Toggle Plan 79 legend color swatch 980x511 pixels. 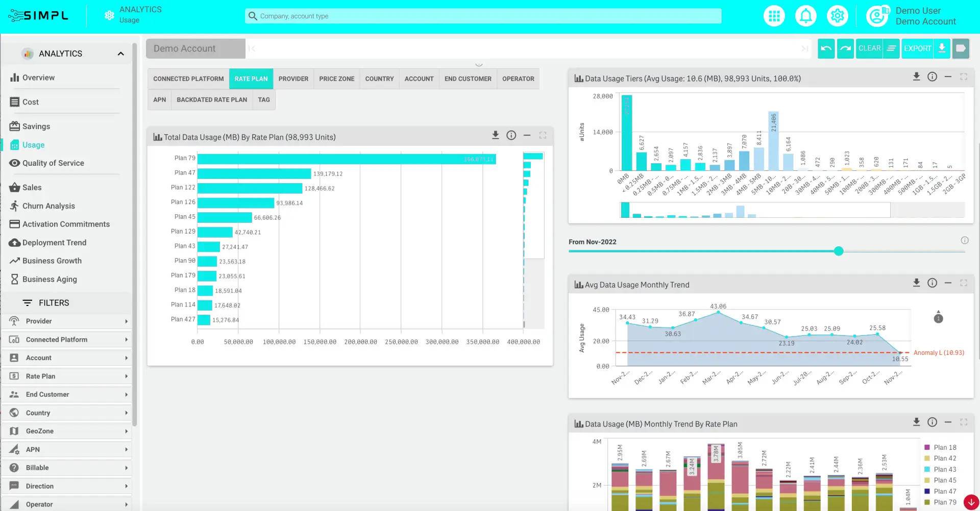tap(927, 502)
